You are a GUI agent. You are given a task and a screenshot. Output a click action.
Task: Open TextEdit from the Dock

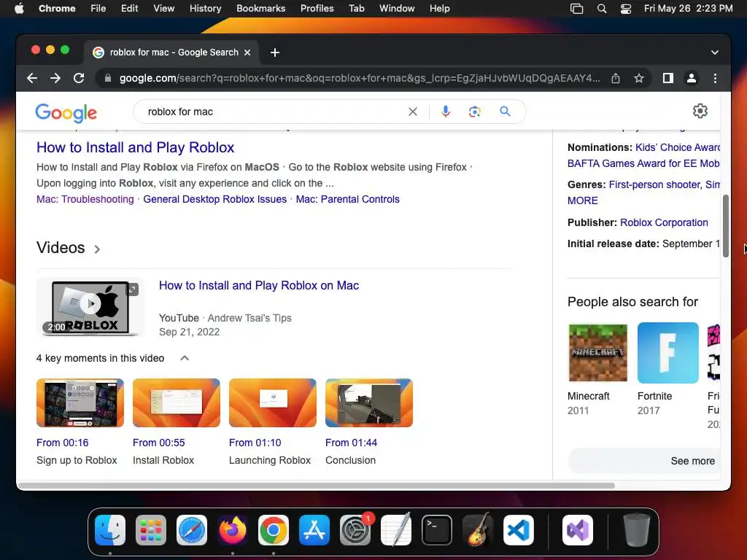396,530
